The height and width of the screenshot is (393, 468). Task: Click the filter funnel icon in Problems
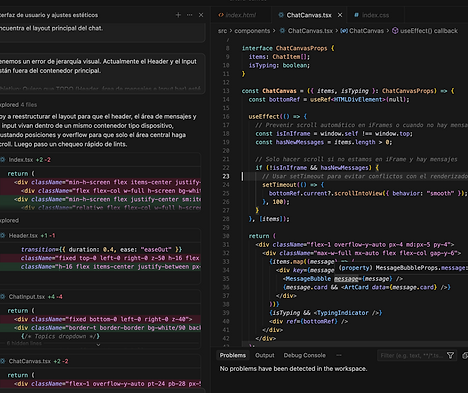tap(450, 355)
